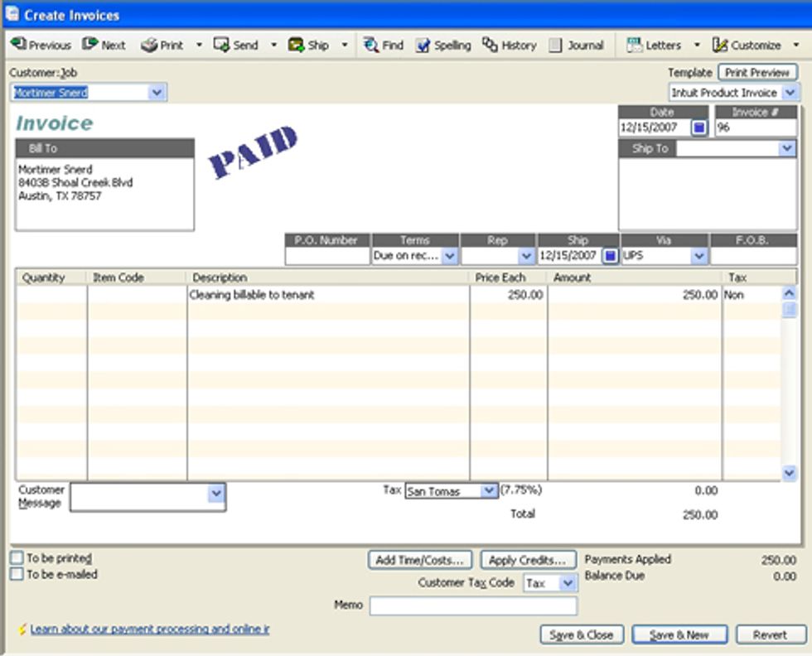812x656 pixels.
Task: Click the Create Invoices window icon
Action: (x=12, y=15)
